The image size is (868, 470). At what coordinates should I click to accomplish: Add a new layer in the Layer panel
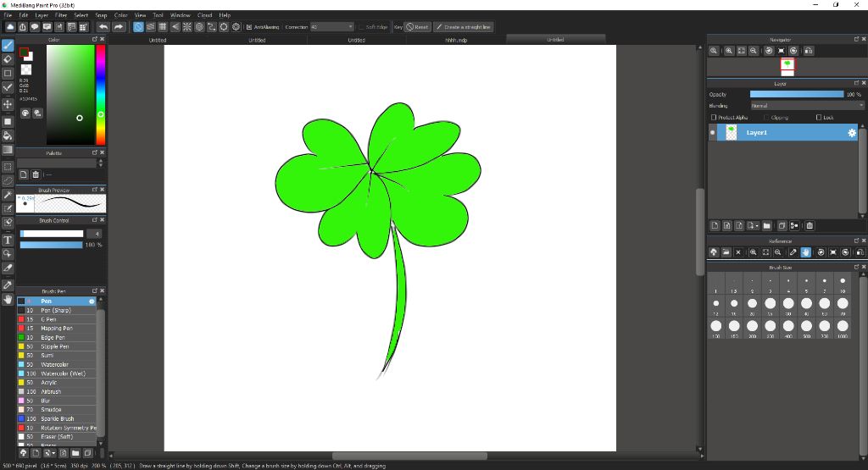[x=715, y=225]
